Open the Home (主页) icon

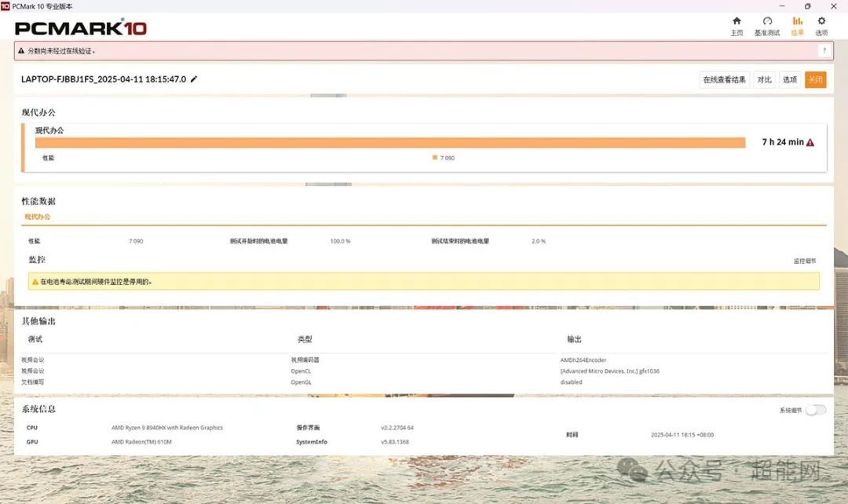tap(737, 21)
